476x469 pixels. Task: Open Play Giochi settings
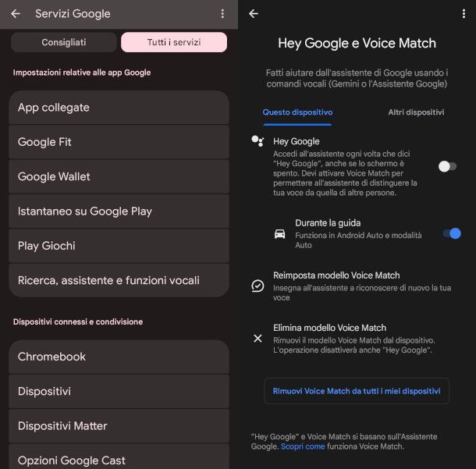tap(119, 246)
